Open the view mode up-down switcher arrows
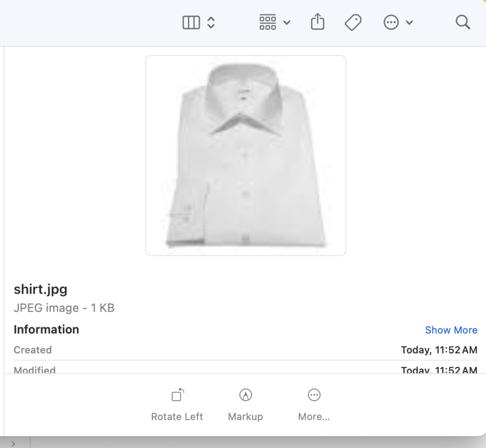486x448 pixels. [x=211, y=23]
